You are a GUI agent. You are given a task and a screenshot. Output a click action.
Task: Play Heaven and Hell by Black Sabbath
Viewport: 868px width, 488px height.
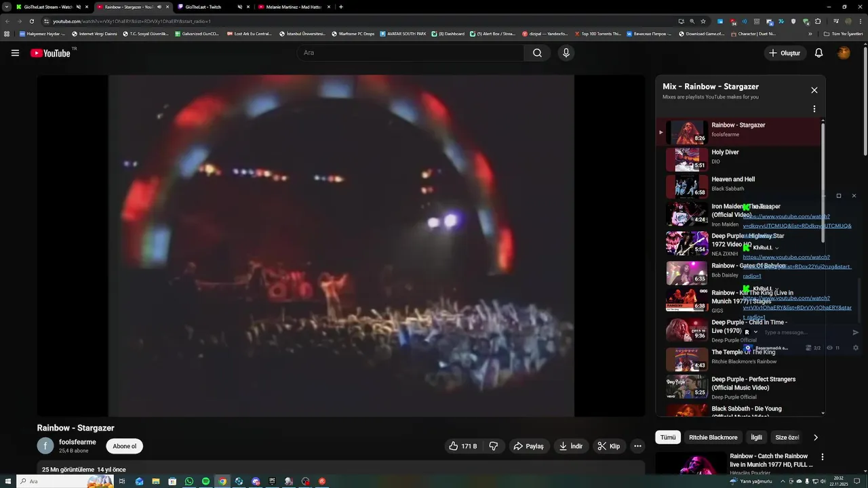[x=739, y=186]
